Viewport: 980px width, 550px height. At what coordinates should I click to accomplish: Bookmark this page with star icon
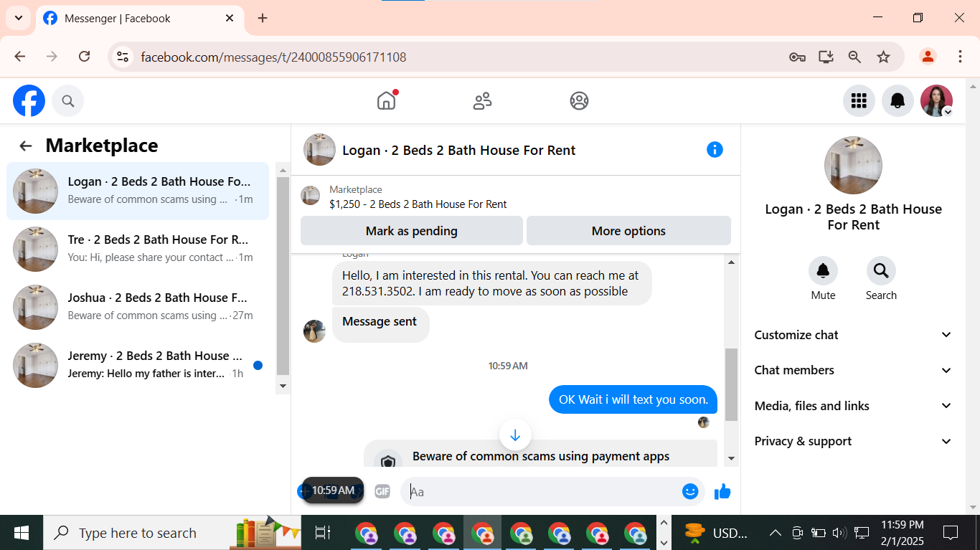[884, 57]
